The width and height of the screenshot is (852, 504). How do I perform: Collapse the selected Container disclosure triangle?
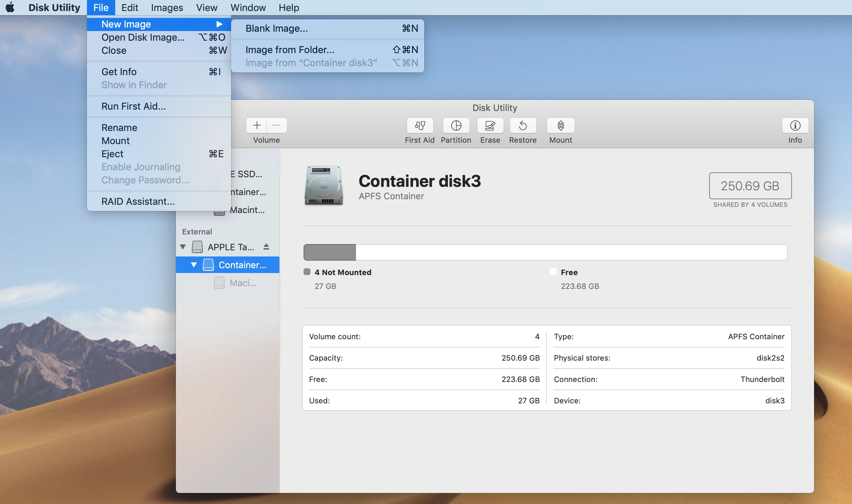tap(194, 265)
